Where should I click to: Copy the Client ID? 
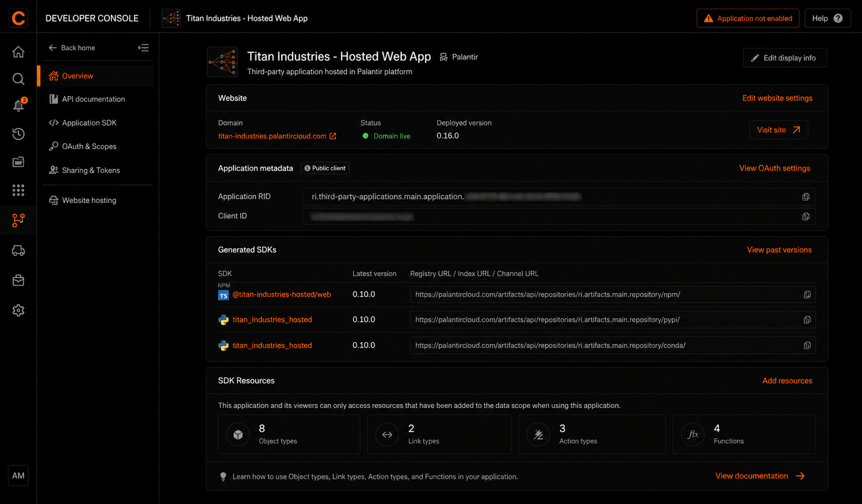(806, 217)
